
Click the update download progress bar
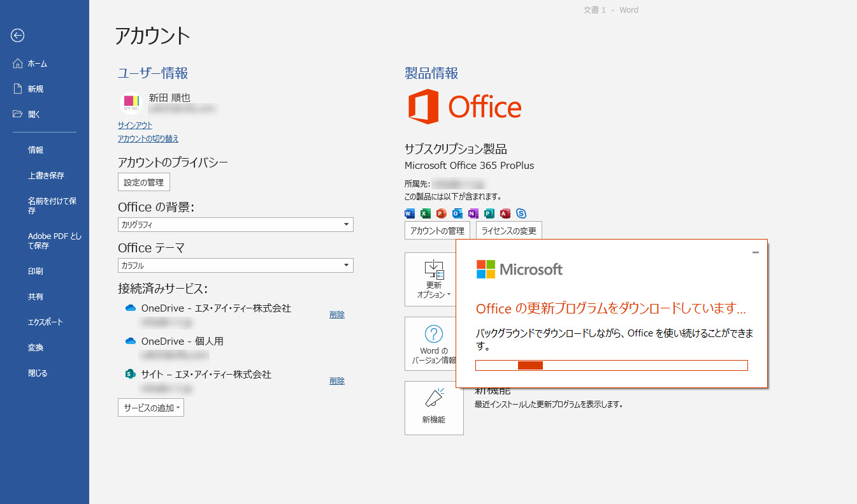tap(611, 365)
